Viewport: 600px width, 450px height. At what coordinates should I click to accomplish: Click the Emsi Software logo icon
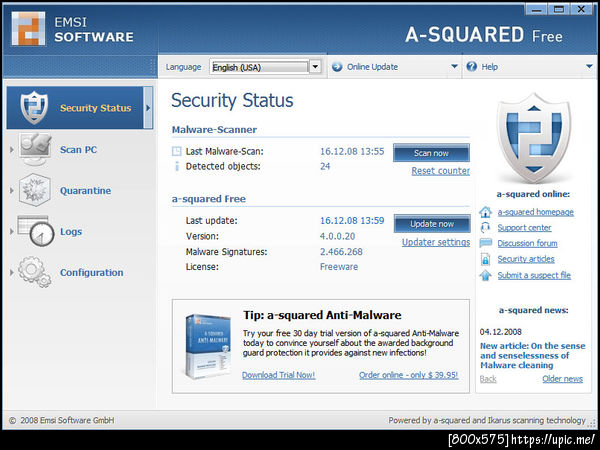coord(28,29)
